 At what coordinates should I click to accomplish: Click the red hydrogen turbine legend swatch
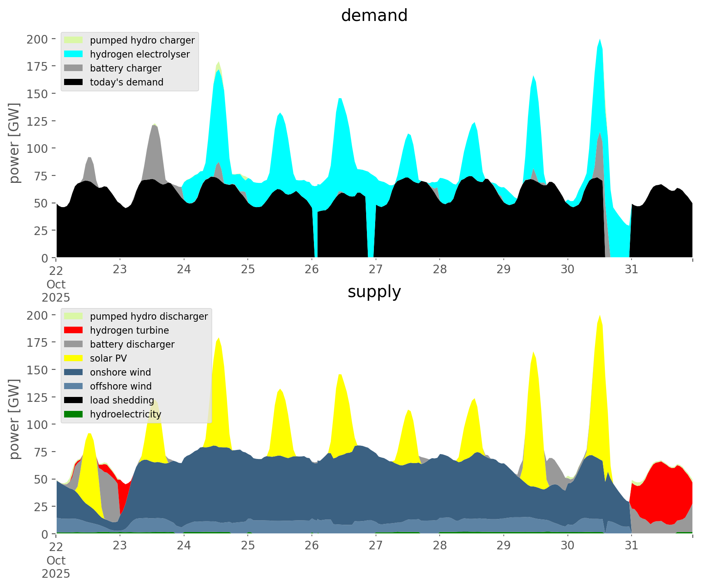pos(73,330)
